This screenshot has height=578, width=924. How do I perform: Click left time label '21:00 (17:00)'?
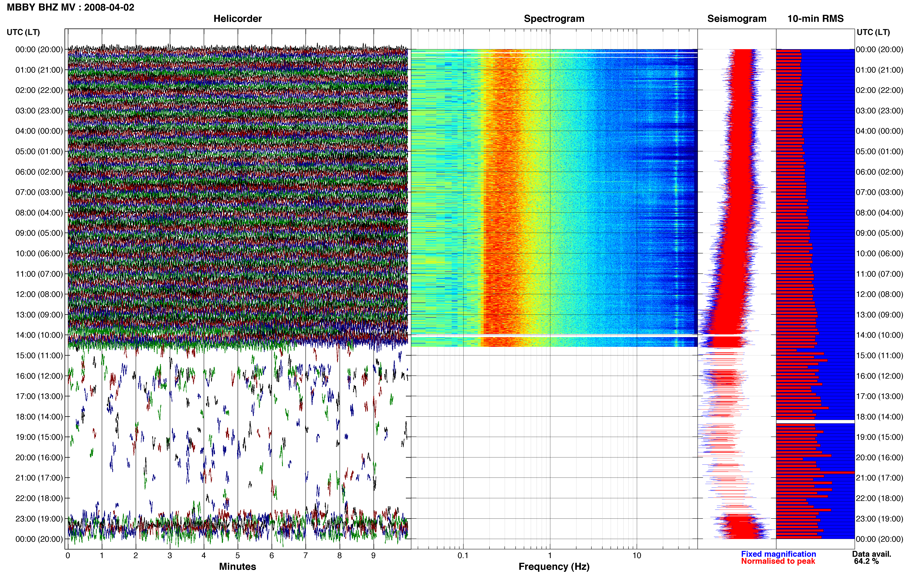39,478
